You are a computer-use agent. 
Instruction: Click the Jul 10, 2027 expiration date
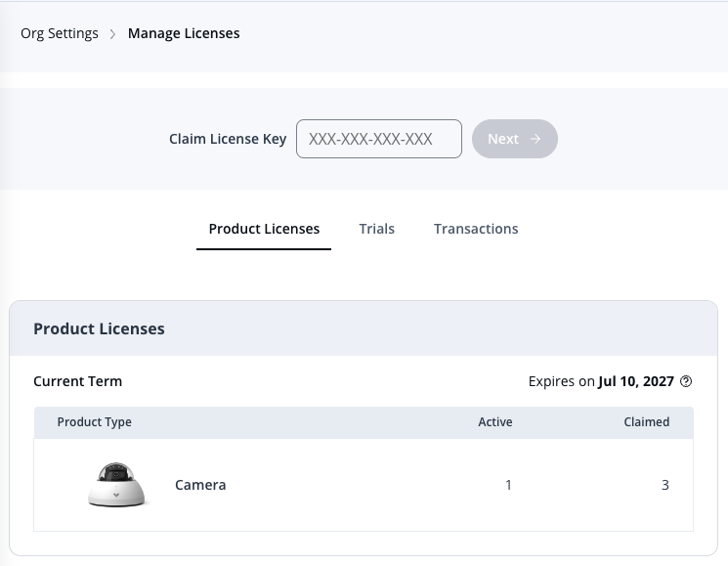coord(635,381)
